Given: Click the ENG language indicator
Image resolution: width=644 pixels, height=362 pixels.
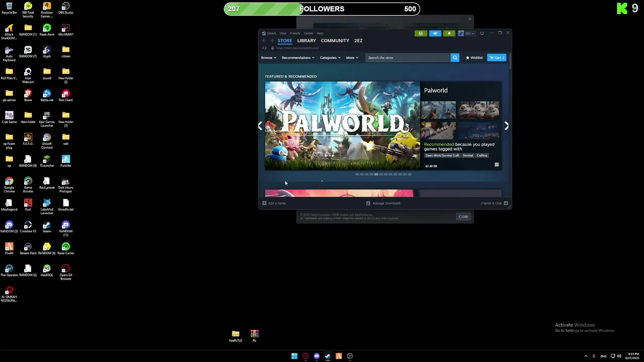Looking at the screenshot, I should click(603, 356).
